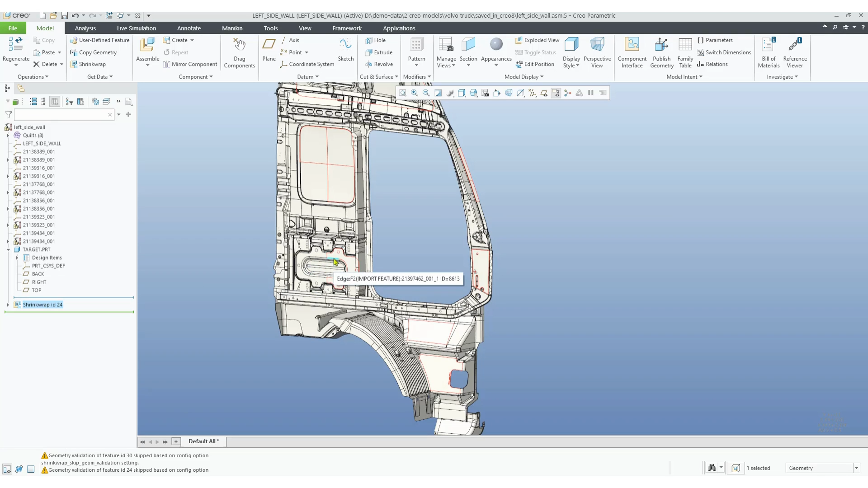Click Zoom Out on the graphics toolbar
Screen dimensions: 868x488
click(426, 93)
